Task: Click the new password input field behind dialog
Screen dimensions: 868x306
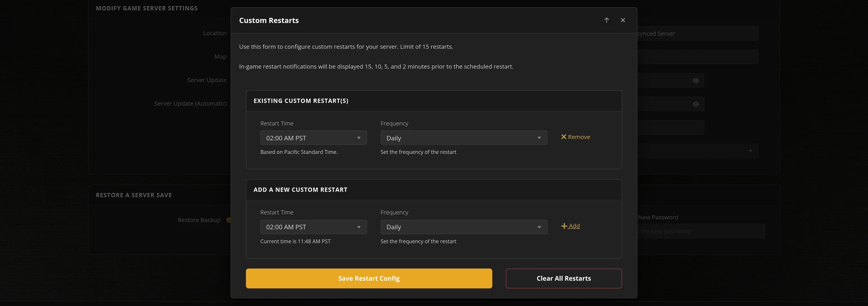Action: coord(701,231)
